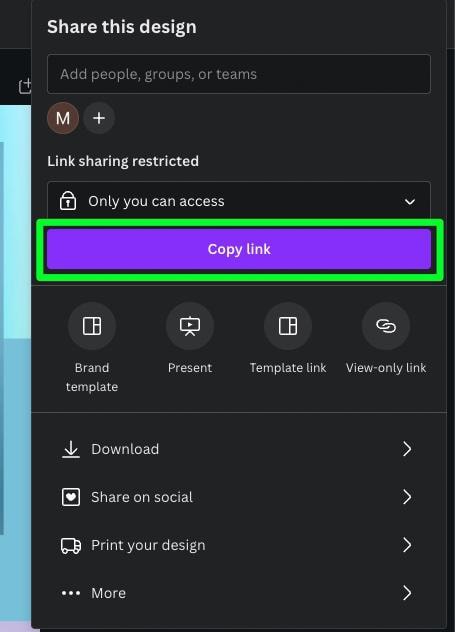Select the Download menu entry
455x632 pixels.
(x=239, y=449)
